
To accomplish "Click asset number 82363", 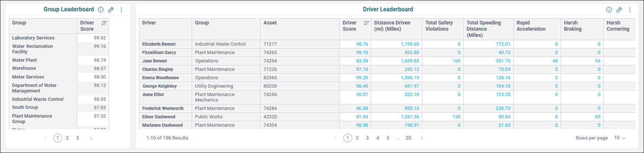I will 270,78.
